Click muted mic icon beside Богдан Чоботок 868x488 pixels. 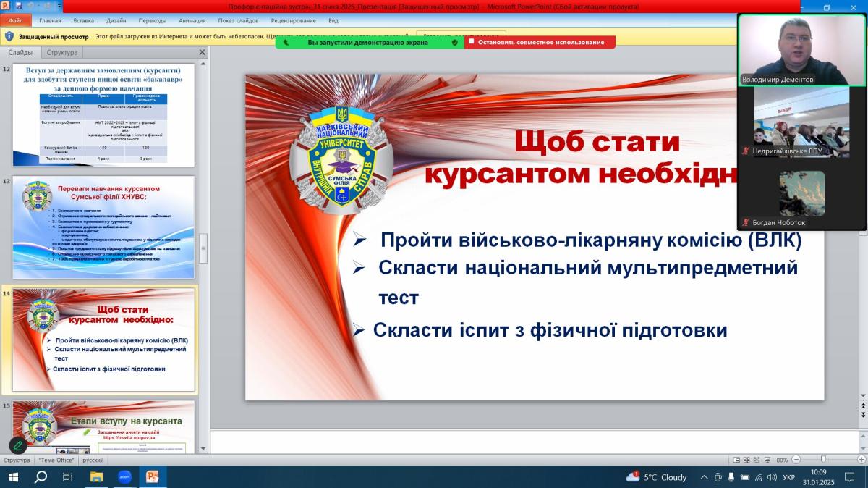coord(746,223)
